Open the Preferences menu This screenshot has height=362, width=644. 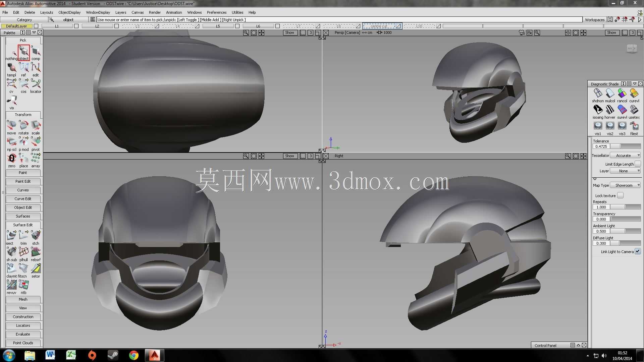217,12
